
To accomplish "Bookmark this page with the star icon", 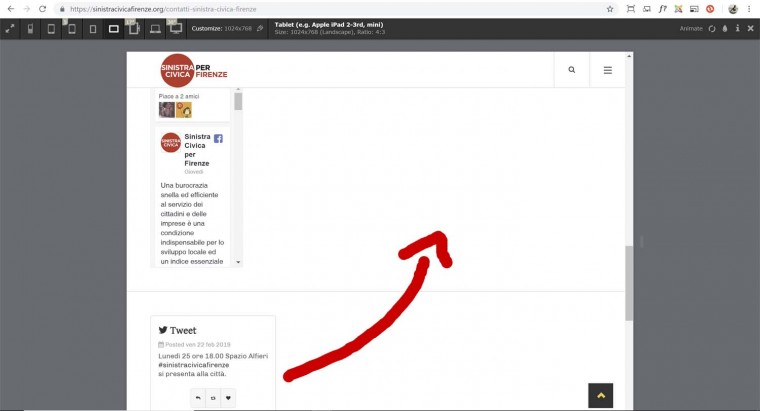I will [x=610, y=9].
